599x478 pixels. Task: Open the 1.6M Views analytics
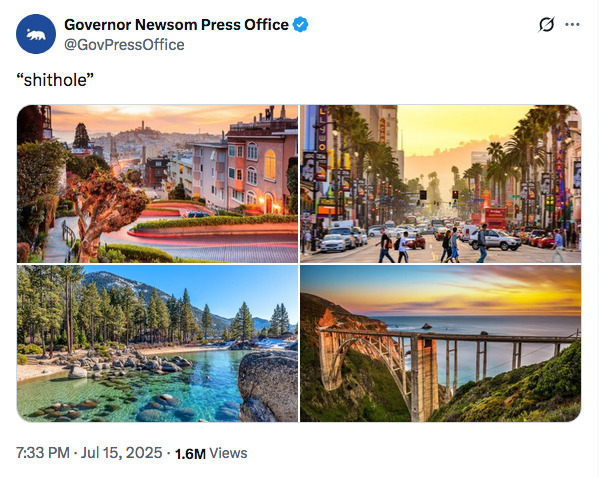click(211, 453)
